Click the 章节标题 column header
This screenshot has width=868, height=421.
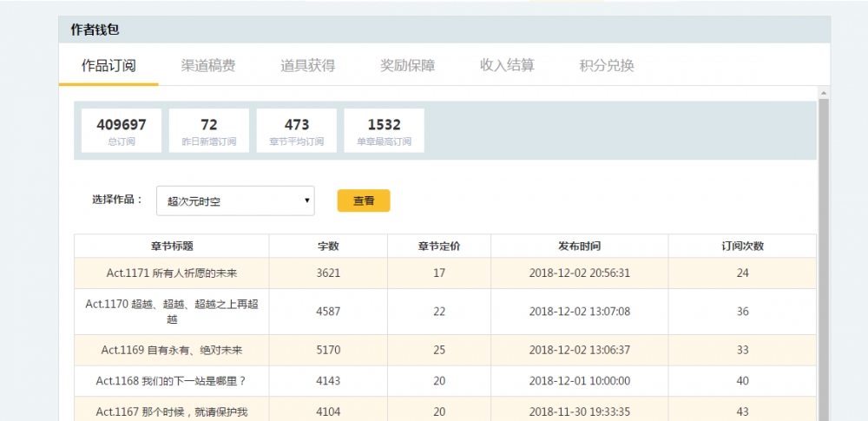click(x=172, y=247)
